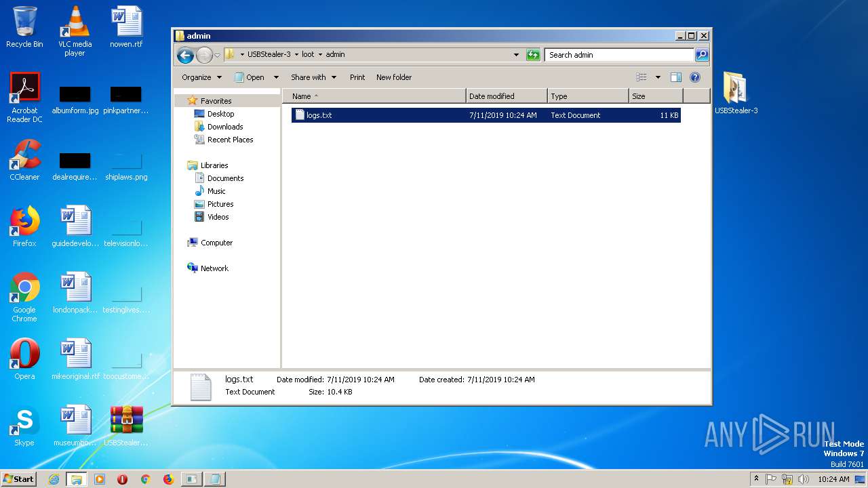This screenshot has height=488, width=868.
Task: Click the Firefox desktop icon
Action: pyautogui.click(x=24, y=227)
